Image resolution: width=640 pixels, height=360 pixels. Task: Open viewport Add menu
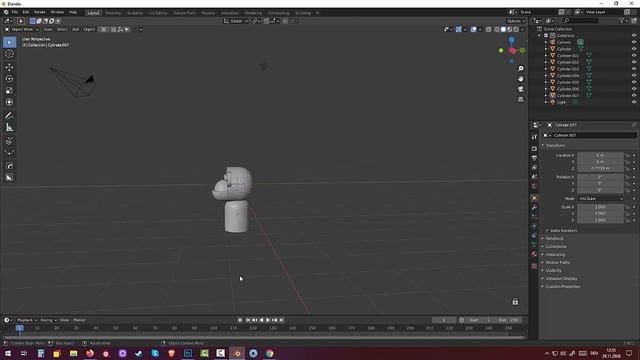pos(76,29)
